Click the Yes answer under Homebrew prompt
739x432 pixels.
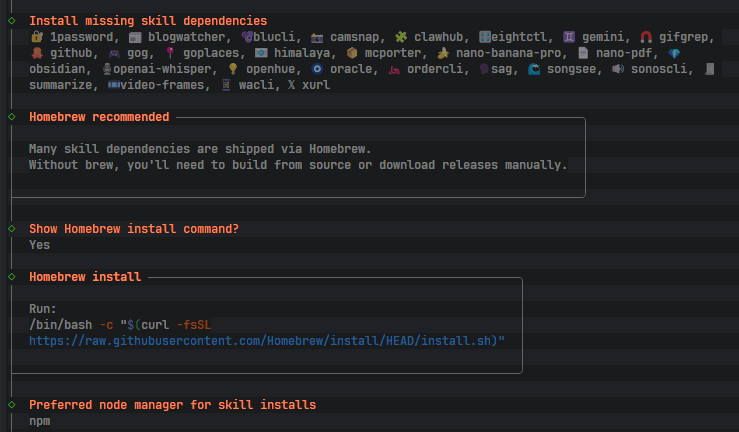(x=39, y=244)
